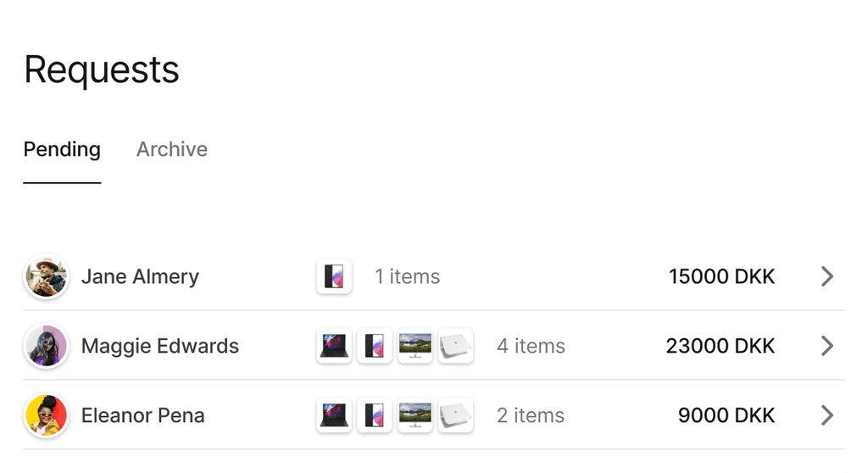Open the Maggie Edwards name link

[160, 346]
